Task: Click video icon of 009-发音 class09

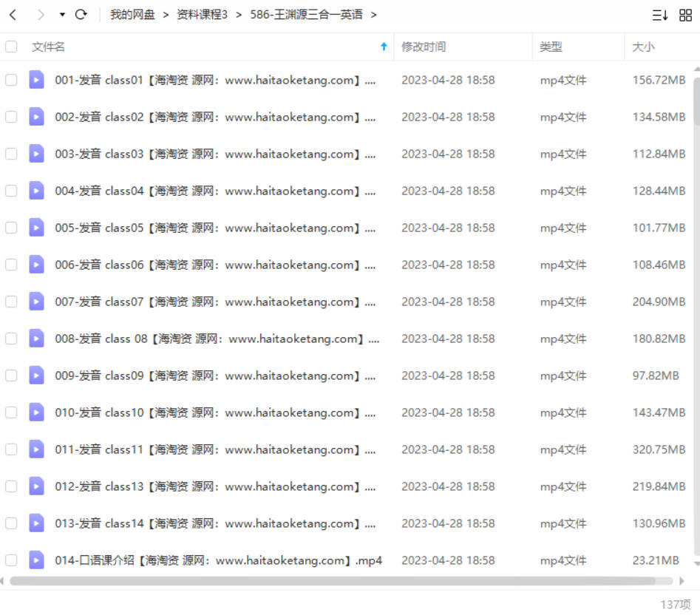Action: pos(37,376)
